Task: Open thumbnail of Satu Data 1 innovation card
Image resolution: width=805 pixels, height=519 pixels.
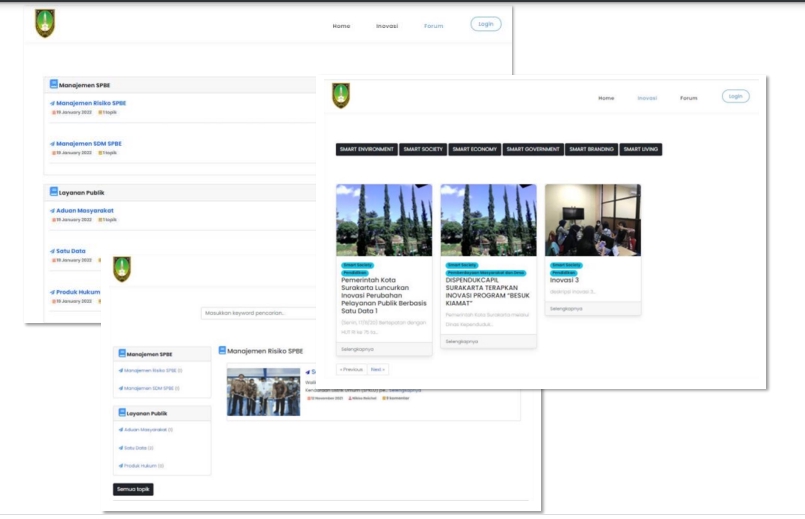Action: click(384, 220)
